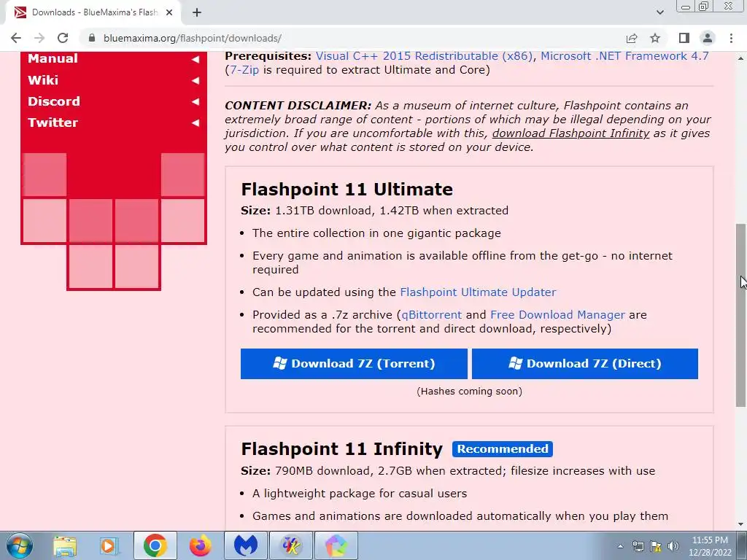Launch Firefox from taskbar
The height and width of the screenshot is (560, 747).
coord(200,545)
